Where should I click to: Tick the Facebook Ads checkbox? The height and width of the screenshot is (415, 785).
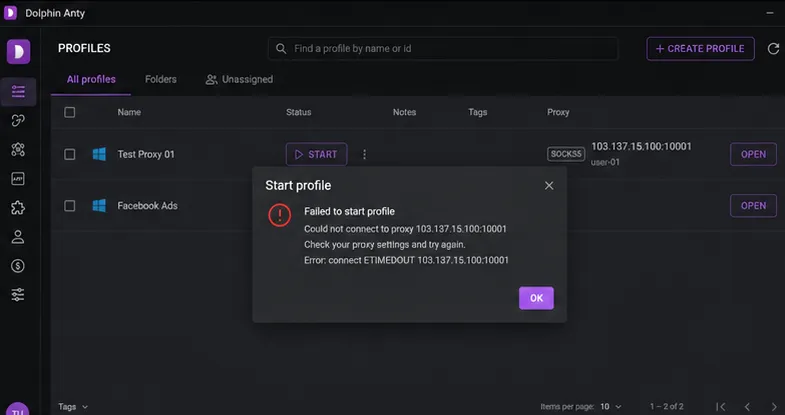[x=70, y=206]
